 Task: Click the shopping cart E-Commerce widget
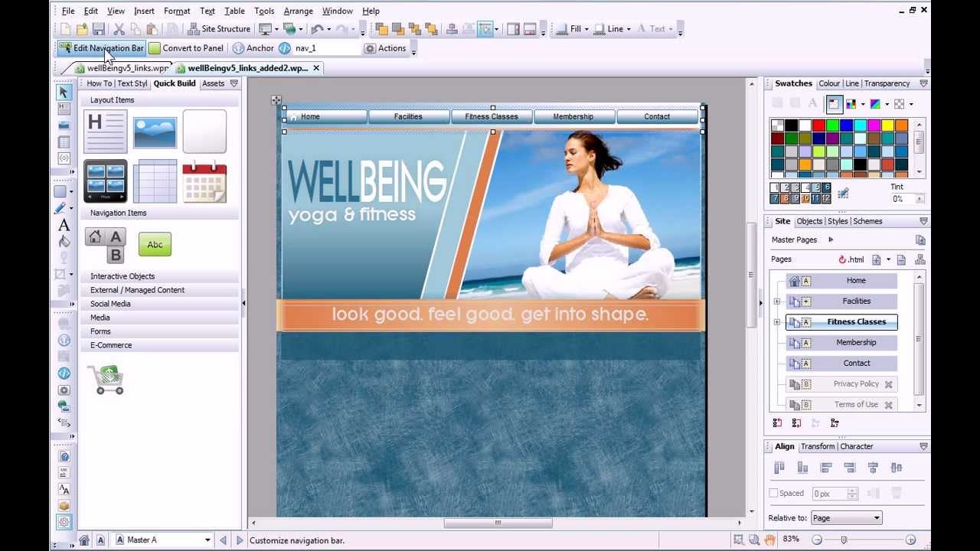pos(106,379)
